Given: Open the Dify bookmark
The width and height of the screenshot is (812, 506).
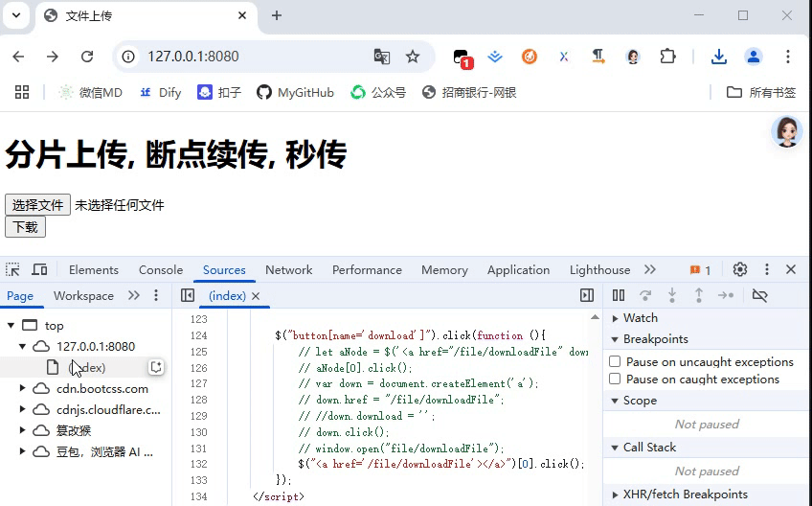Looking at the screenshot, I should (160, 92).
